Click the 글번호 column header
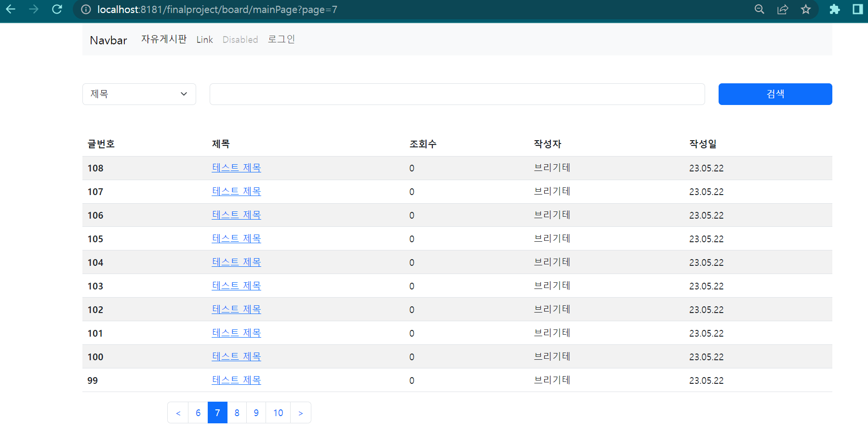This screenshot has height=432, width=868. pos(101,144)
